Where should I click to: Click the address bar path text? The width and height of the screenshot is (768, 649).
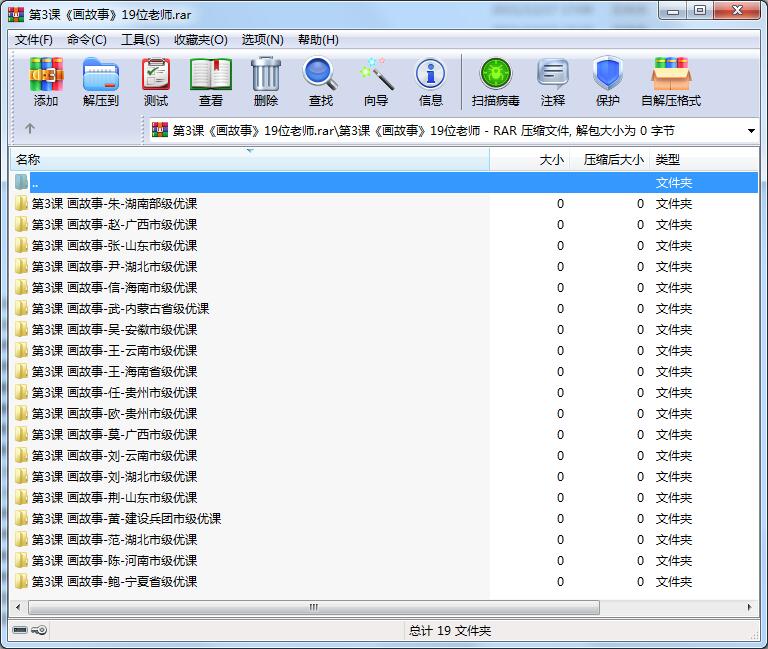coord(424,131)
